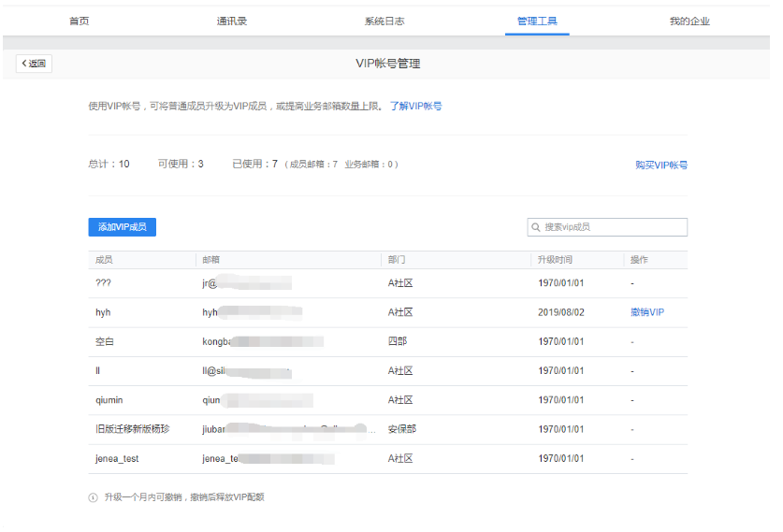Click the 返回 back button
783x532 pixels.
click(x=34, y=64)
